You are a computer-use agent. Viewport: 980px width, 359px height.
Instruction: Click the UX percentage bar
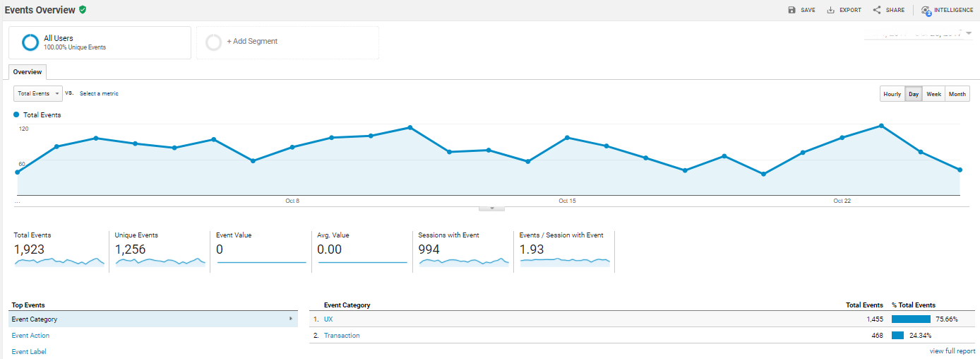click(911, 319)
